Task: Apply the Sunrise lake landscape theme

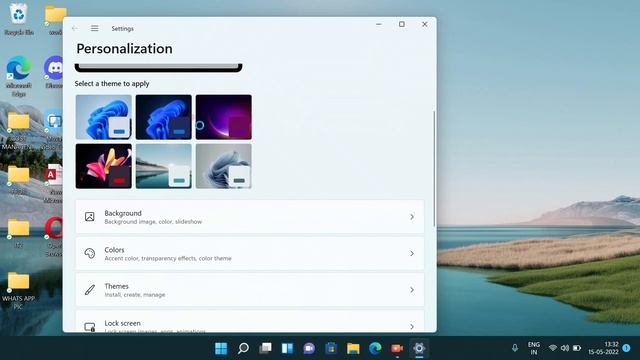Action: click(x=164, y=166)
